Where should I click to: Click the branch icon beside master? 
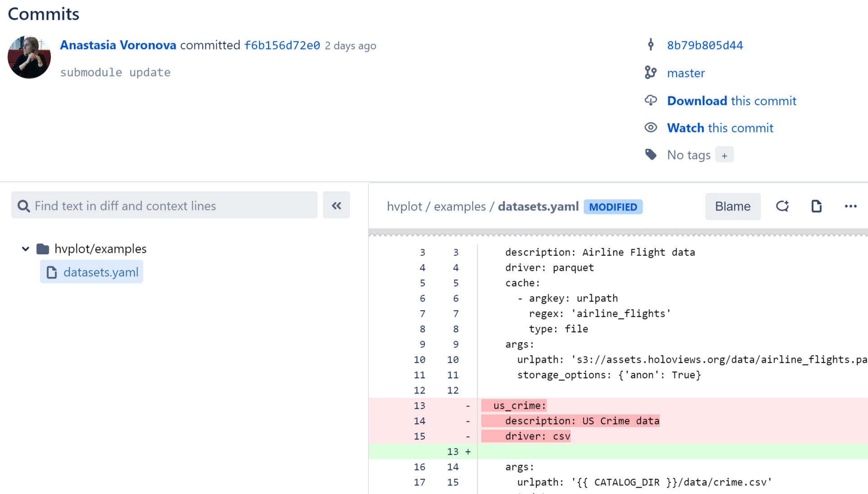(650, 73)
